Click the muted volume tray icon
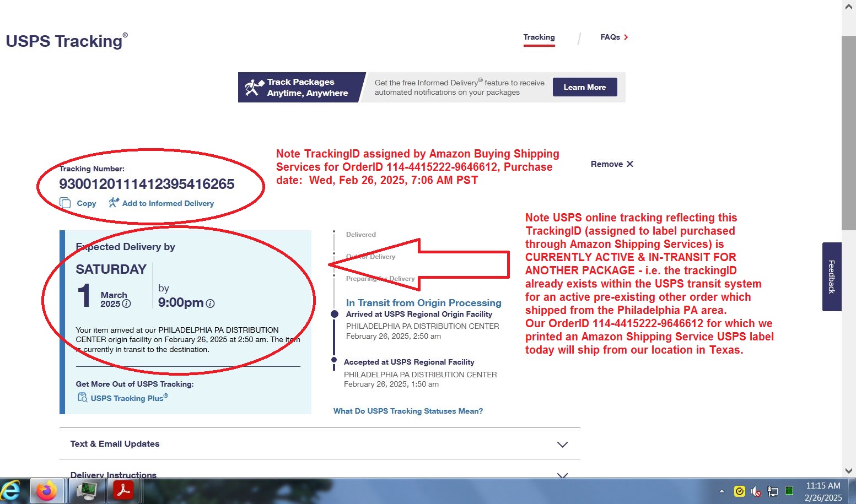856x504 pixels. [756, 491]
